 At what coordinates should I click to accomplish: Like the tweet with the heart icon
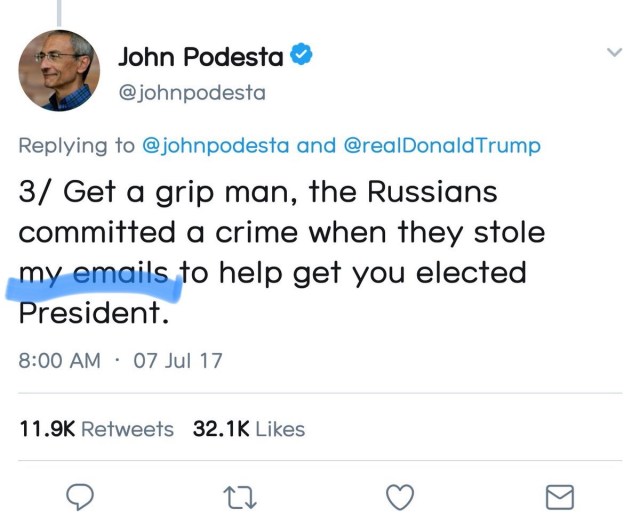click(399, 496)
